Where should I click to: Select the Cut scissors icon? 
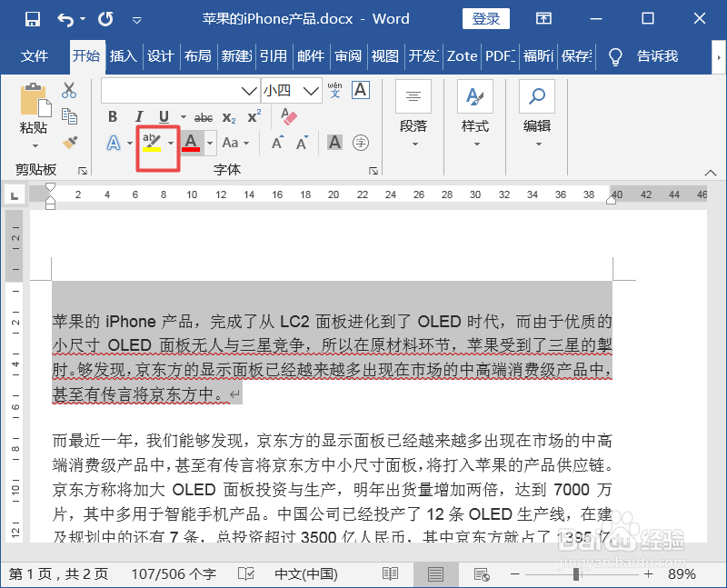point(68,87)
